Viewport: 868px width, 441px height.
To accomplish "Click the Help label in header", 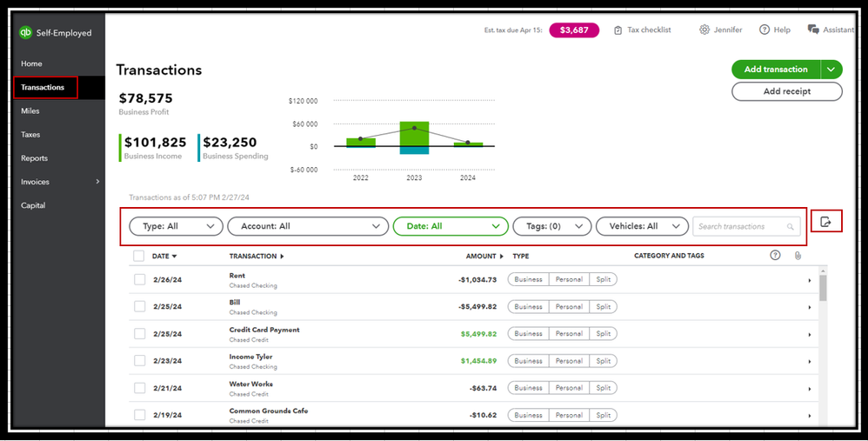I will click(782, 30).
